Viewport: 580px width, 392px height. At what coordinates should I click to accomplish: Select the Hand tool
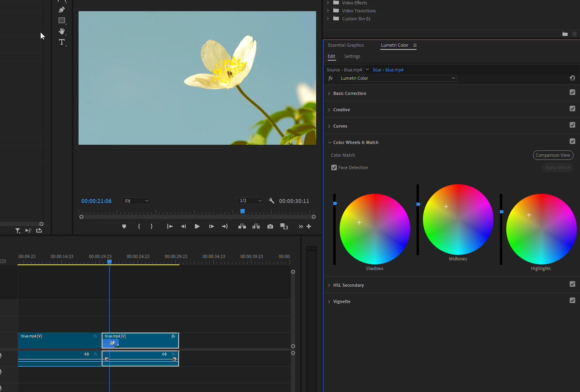click(x=62, y=31)
